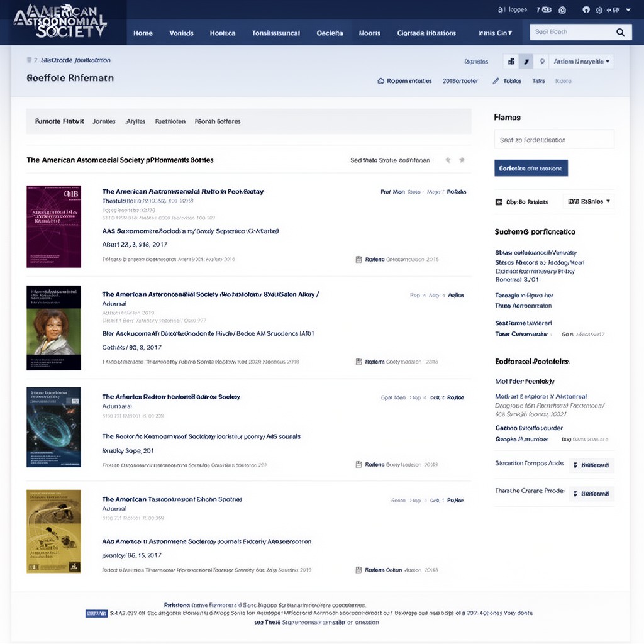Viewport: 644px width, 644px height.
Task: Select the grid view icon
Action: pos(511,62)
